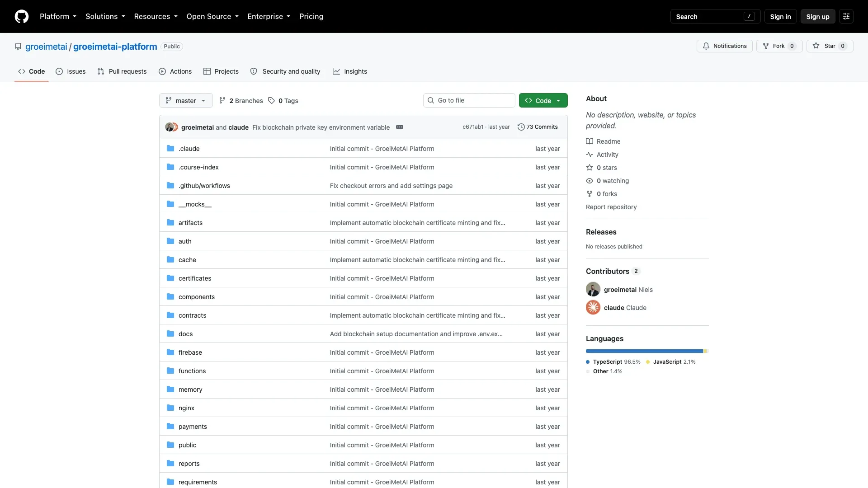Open the Security and quality tab
Viewport: 868px width, 488px height.
click(x=285, y=71)
